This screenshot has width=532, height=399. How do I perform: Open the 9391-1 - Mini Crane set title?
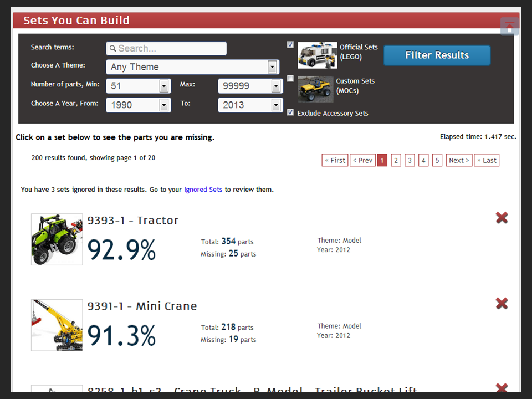(142, 306)
